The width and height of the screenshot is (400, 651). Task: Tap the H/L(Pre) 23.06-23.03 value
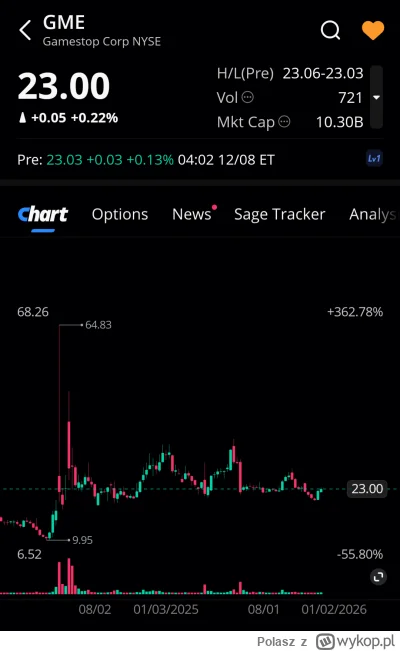[323, 73]
